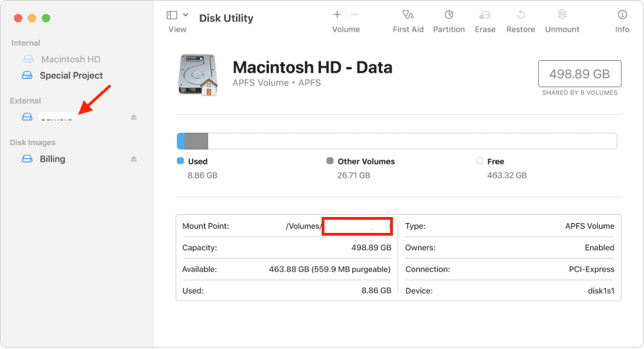Click the Macintosh HD drive icon
Viewport: 644px width, 349px height.
198,75
